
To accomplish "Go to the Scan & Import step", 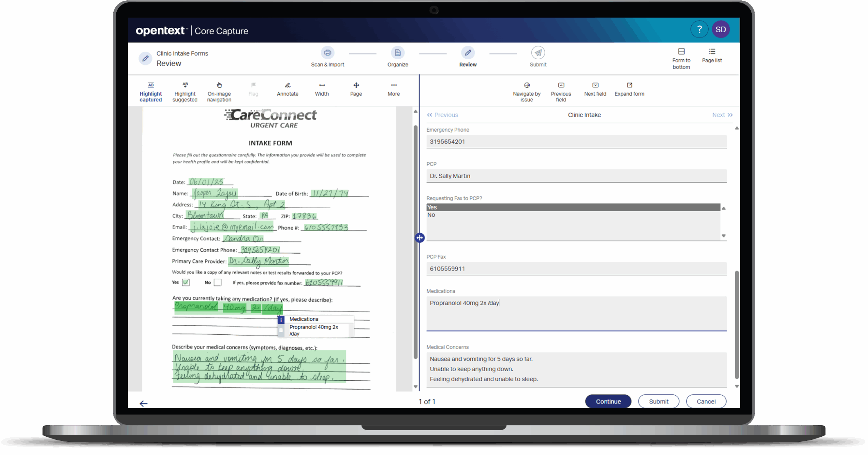I will 328,57.
